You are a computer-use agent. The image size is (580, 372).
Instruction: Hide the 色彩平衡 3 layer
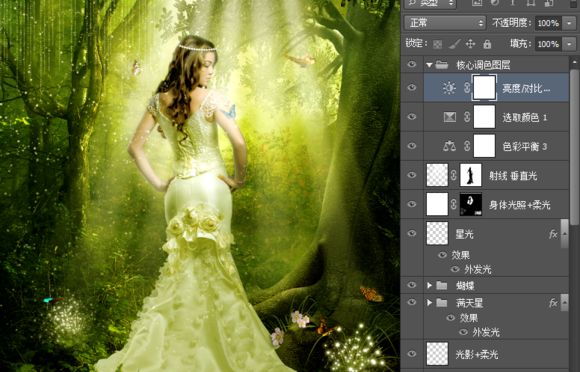pos(412,146)
